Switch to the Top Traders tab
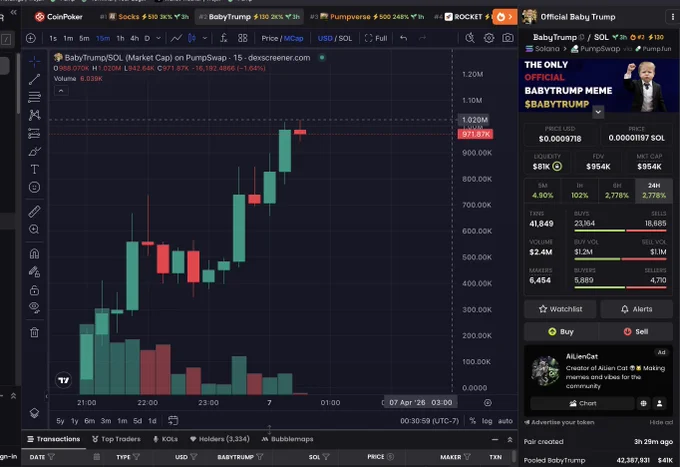The image size is (680, 467). coord(116,439)
